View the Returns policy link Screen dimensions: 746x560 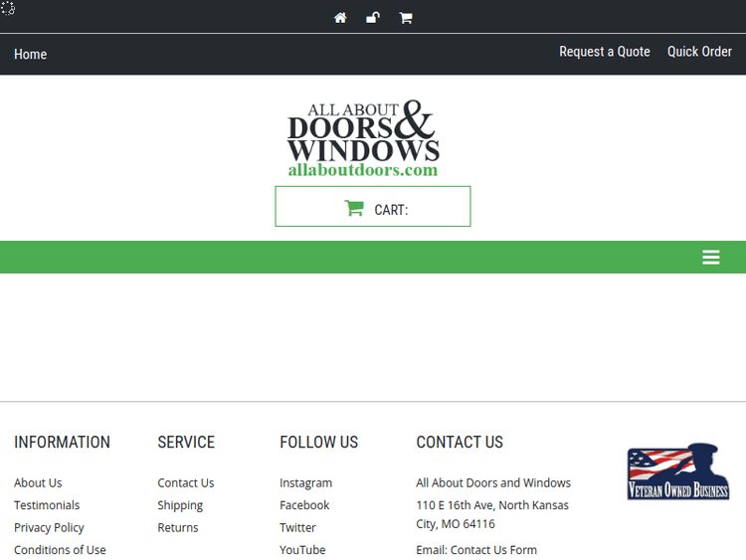tap(178, 528)
